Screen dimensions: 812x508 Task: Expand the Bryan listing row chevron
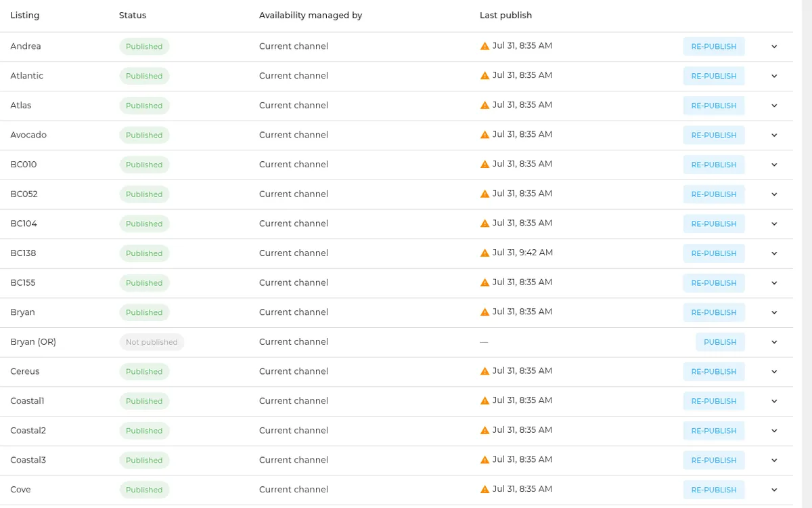tap(774, 312)
